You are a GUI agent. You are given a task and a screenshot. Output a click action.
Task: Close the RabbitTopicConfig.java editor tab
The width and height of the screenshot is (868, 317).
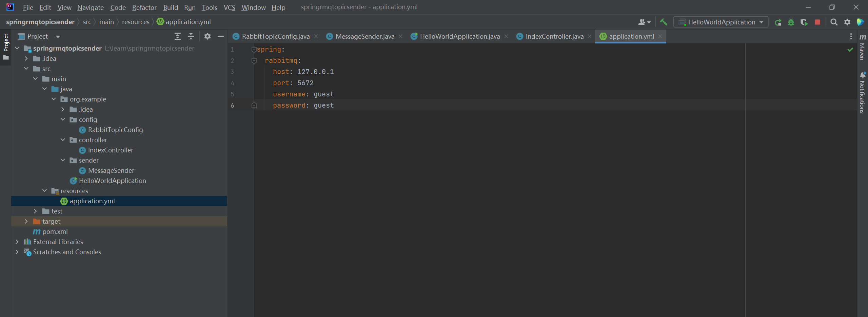coord(316,36)
